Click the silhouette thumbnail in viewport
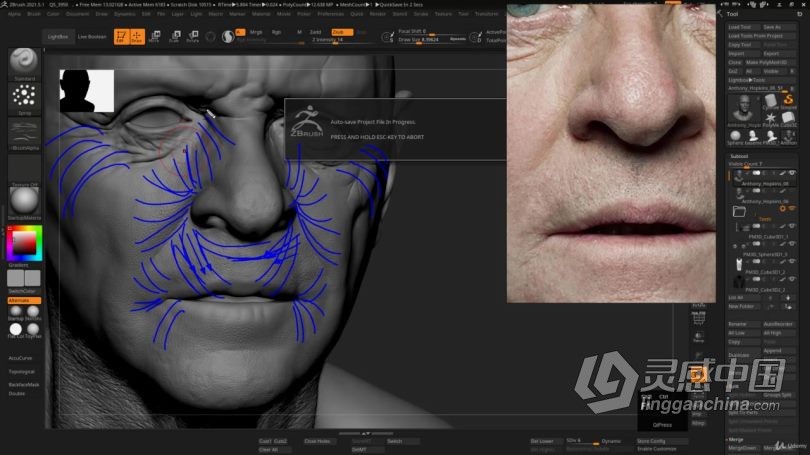Image resolution: width=810 pixels, height=455 pixels. click(x=87, y=91)
